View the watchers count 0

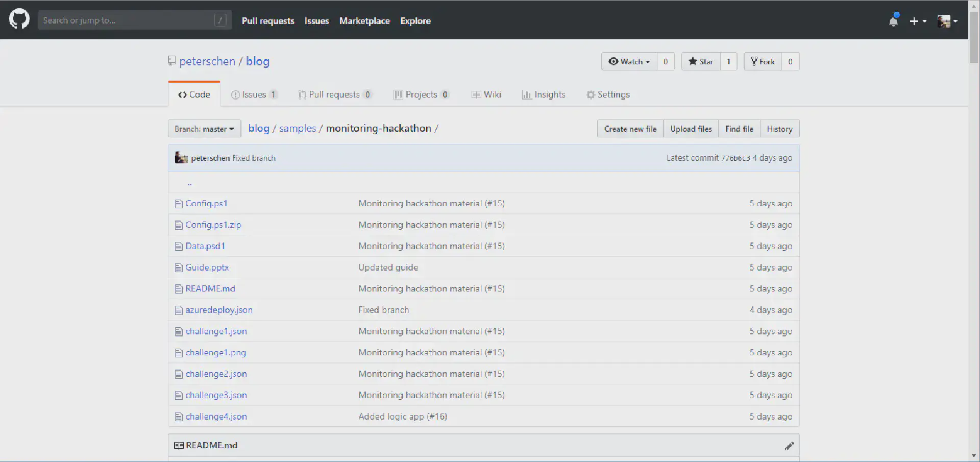(666, 61)
